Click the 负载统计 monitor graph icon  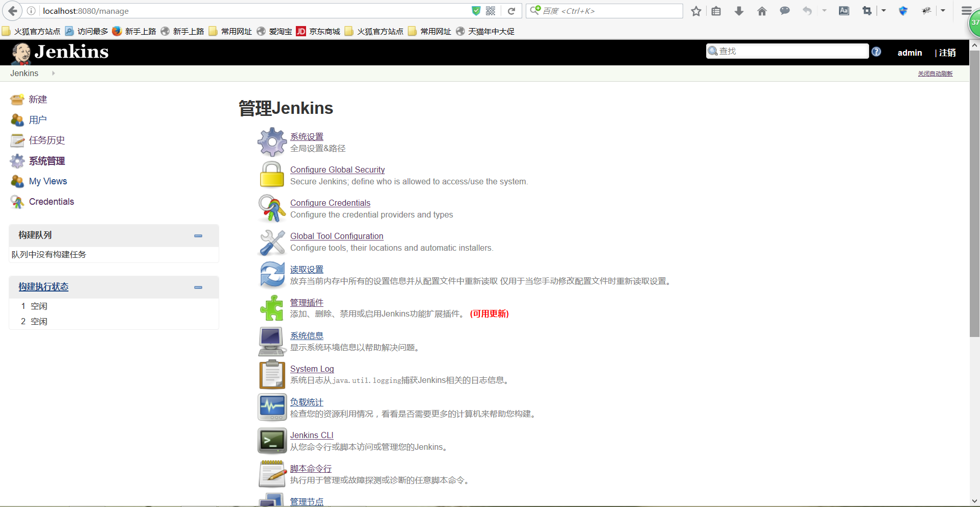[x=272, y=407]
